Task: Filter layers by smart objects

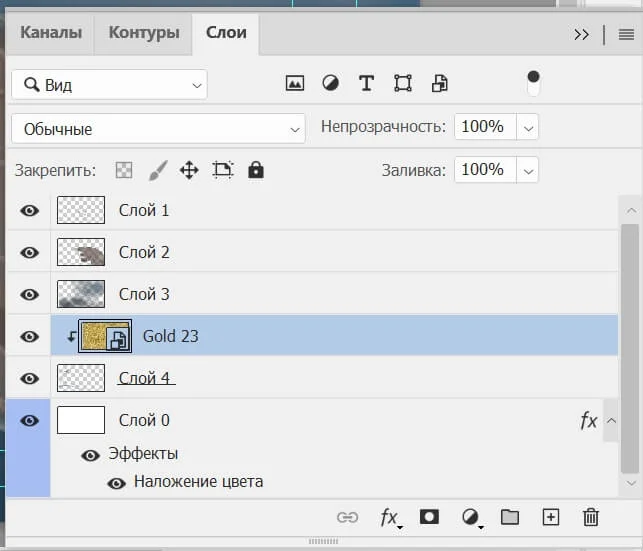Action: click(439, 84)
